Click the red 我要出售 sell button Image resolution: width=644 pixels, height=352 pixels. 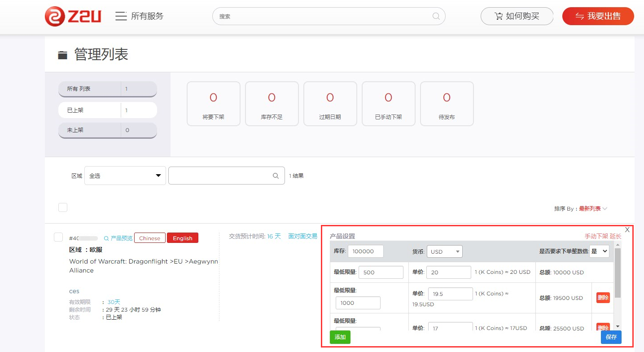pos(598,16)
